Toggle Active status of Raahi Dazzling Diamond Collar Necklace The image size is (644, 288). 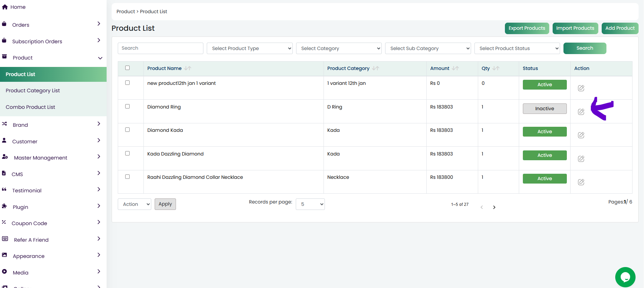click(545, 178)
